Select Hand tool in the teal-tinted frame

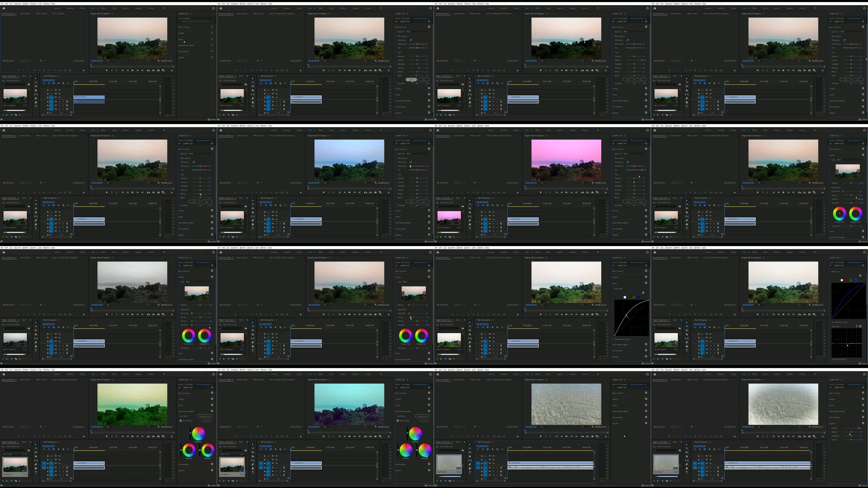pyautogui.click(x=253, y=468)
